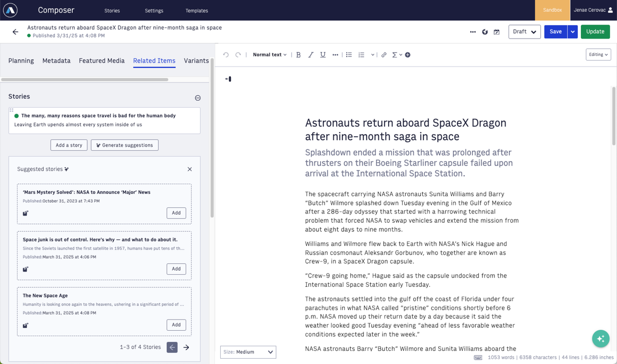Redo the last edit
This screenshot has height=364, width=617.
tap(238, 55)
